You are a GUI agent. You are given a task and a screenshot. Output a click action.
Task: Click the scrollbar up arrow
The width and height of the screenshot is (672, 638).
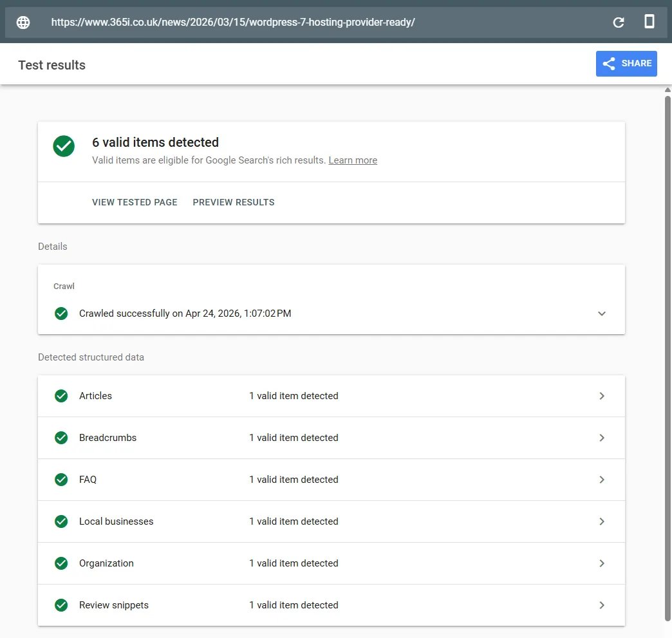pyautogui.click(x=667, y=90)
